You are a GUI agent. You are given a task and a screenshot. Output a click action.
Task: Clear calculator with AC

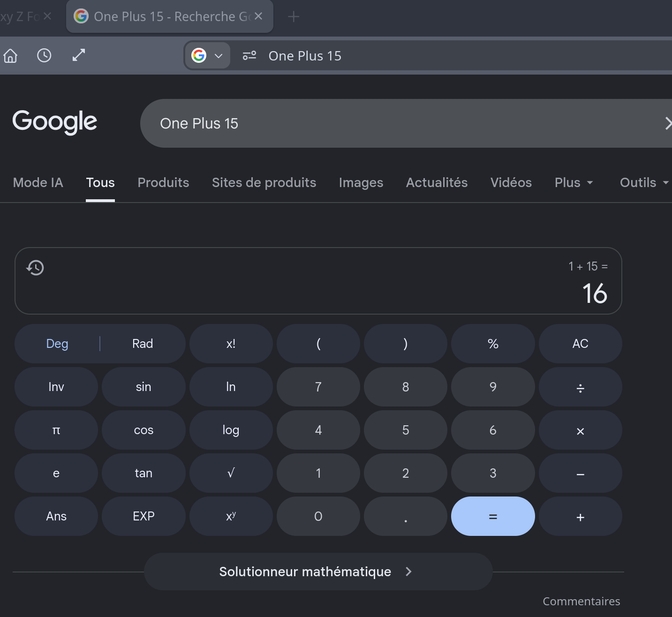[x=580, y=344]
